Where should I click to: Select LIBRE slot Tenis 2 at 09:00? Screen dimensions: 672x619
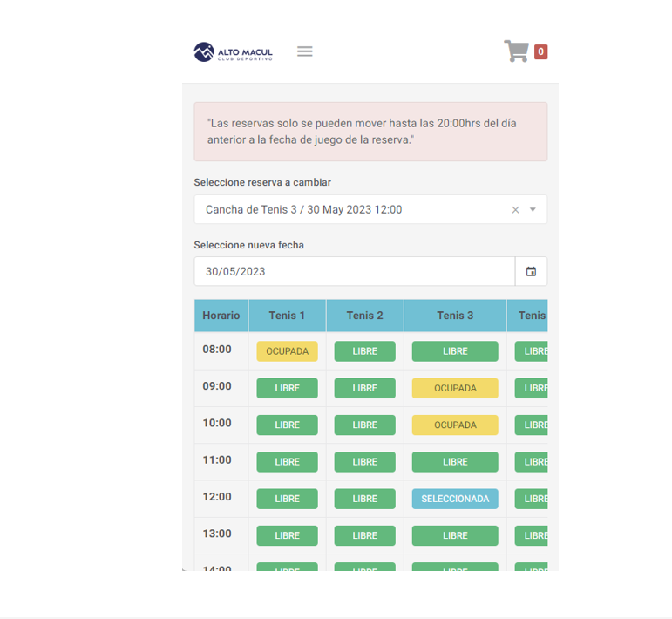click(364, 388)
